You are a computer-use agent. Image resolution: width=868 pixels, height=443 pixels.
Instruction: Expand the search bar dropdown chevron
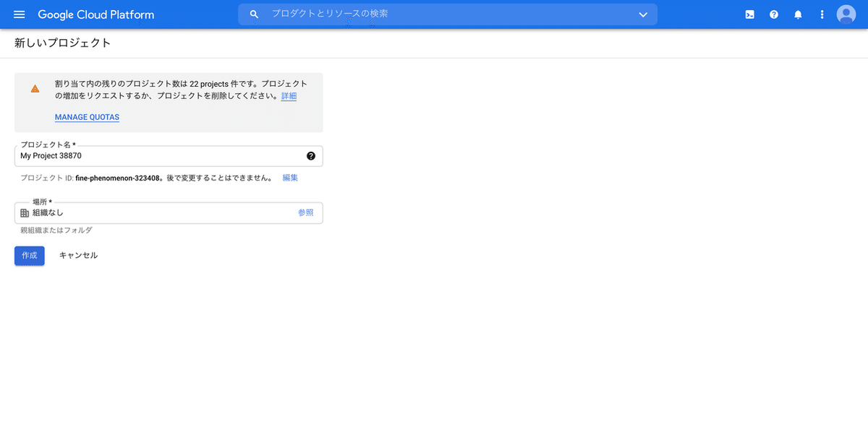coord(642,14)
